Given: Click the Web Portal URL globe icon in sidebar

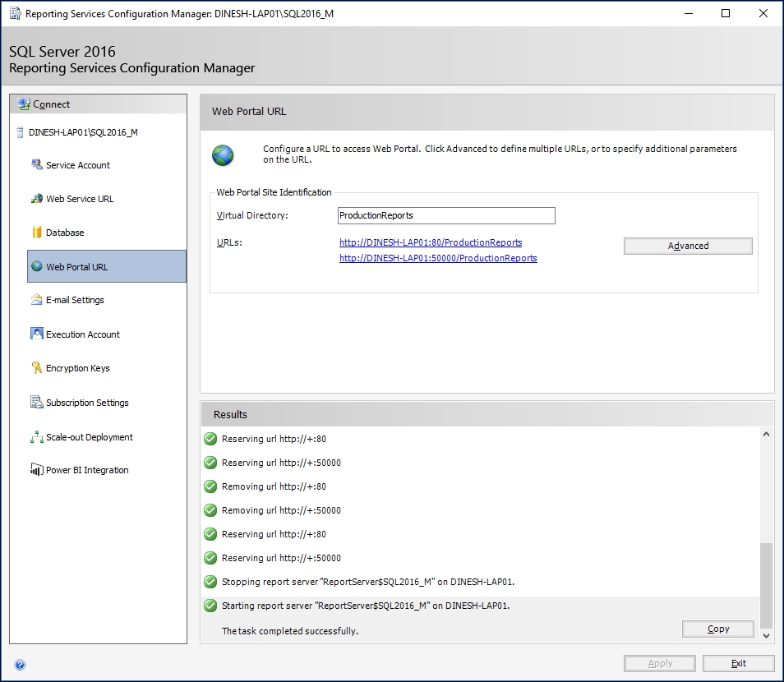Looking at the screenshot, I should tap(36, 266).
